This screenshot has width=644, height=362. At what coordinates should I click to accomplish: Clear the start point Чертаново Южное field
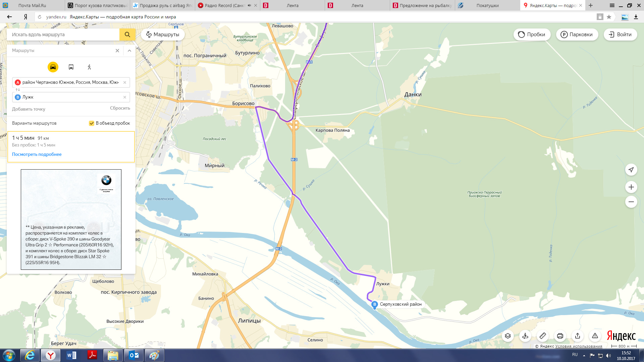tap(125, 82)
